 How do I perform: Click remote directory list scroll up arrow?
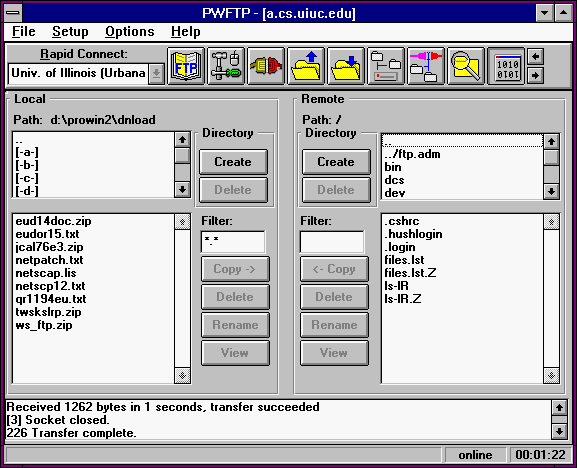(x=551, y=141)
